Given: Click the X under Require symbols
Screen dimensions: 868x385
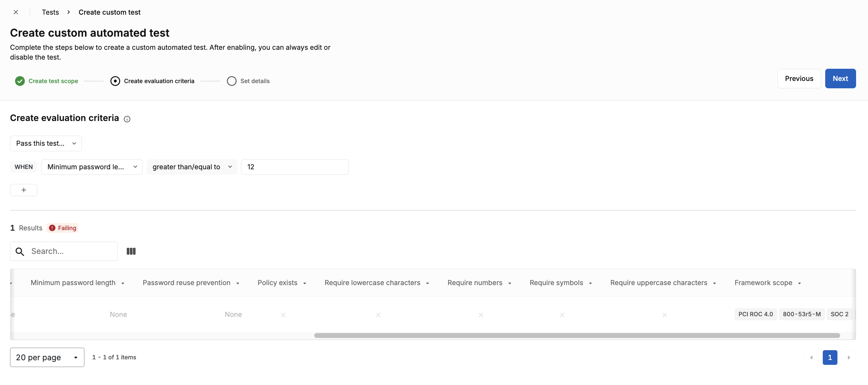Looking at the screenshot, I should (x=562, y=315).
